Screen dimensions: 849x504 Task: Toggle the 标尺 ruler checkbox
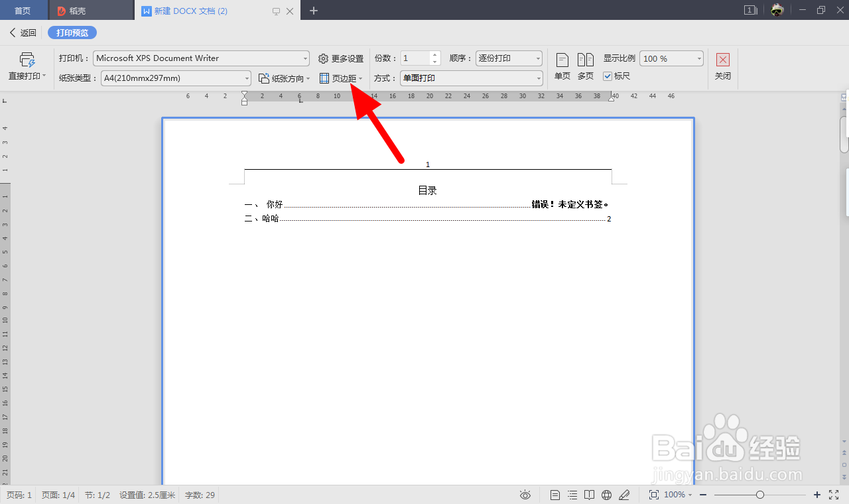coord(608,76)
